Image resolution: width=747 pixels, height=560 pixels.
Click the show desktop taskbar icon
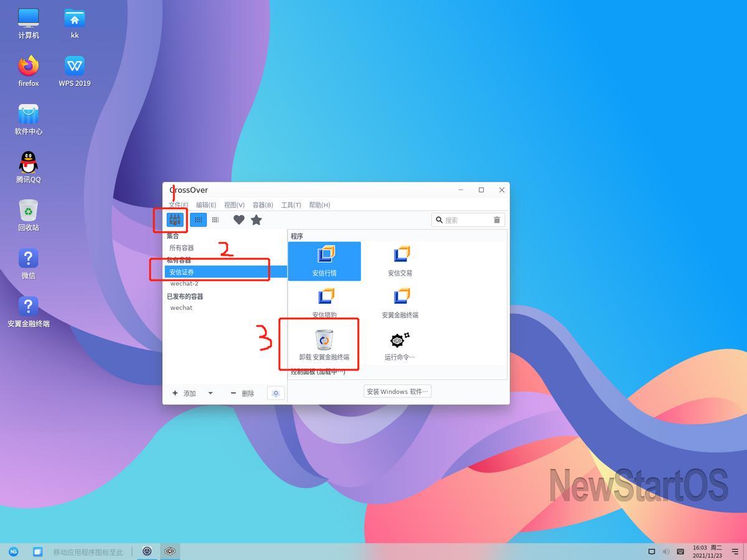(x=37, y=551)
